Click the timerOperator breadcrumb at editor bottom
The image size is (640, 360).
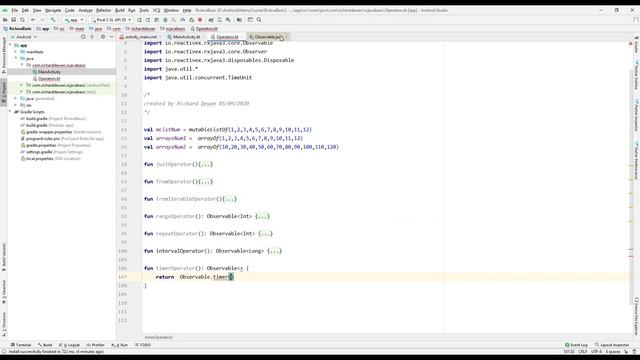[159, 337]
